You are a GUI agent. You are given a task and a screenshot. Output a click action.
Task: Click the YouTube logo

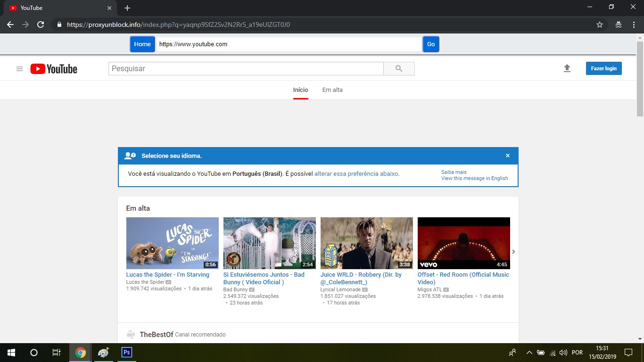point(54,69)
